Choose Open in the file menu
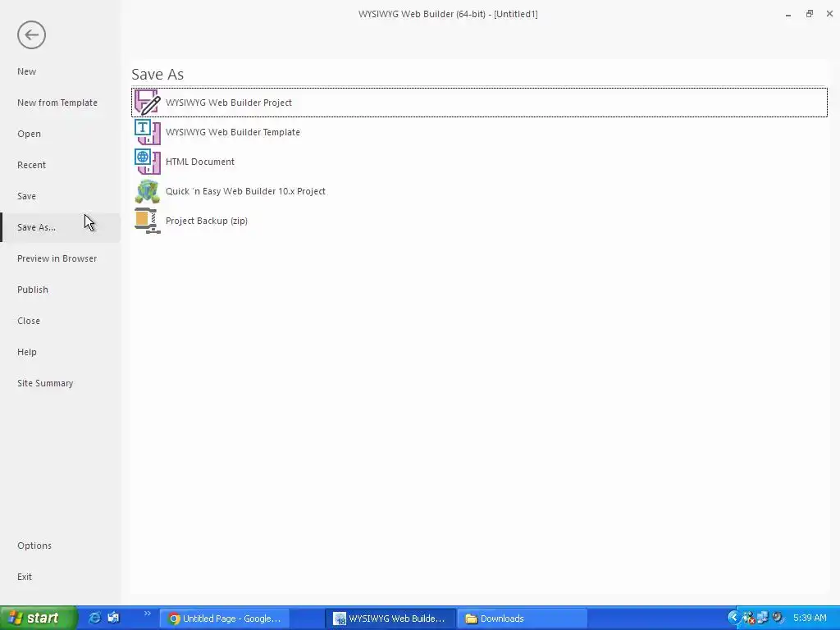The image size is (840, 630). (x=29, y=134)
